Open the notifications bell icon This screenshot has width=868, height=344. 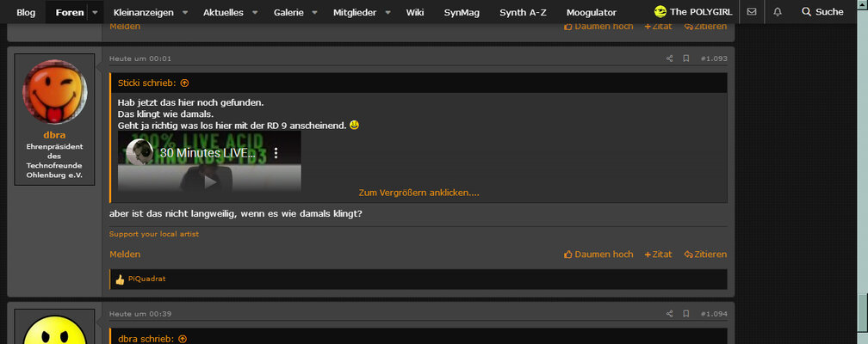pyautogui.click(x=778, y=12)
